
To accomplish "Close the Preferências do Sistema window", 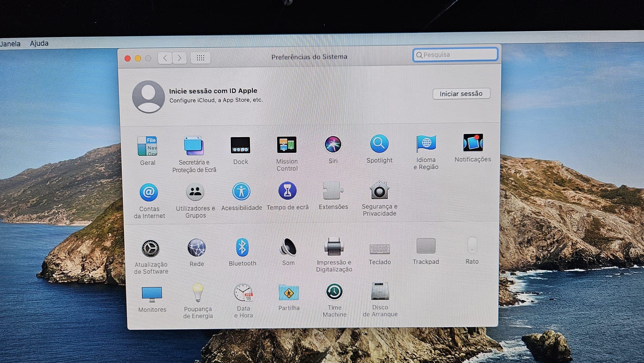I will coord(128,58).
